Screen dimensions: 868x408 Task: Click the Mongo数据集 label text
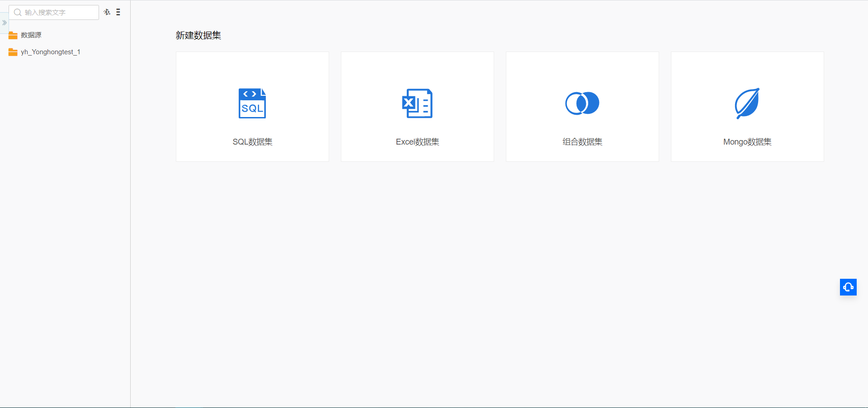[x=747, y=141]
